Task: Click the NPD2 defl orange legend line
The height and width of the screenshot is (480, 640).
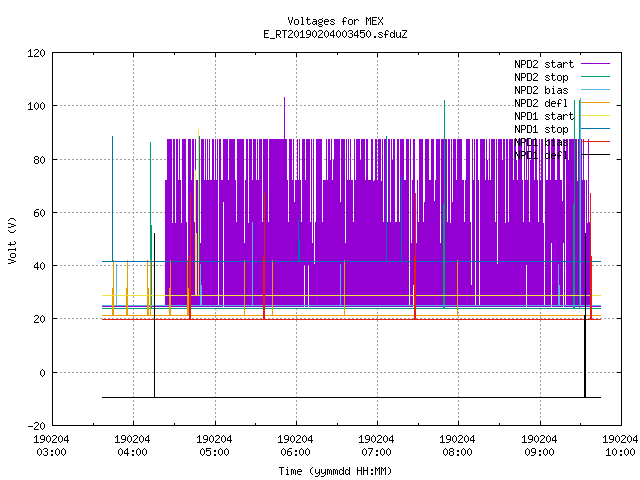Action: pyautogui.click(x=595, y=103)
